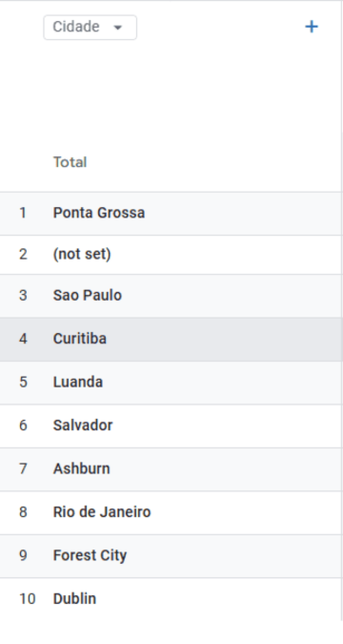
Task: Click row number 10
Action: [x=27, y=599]
